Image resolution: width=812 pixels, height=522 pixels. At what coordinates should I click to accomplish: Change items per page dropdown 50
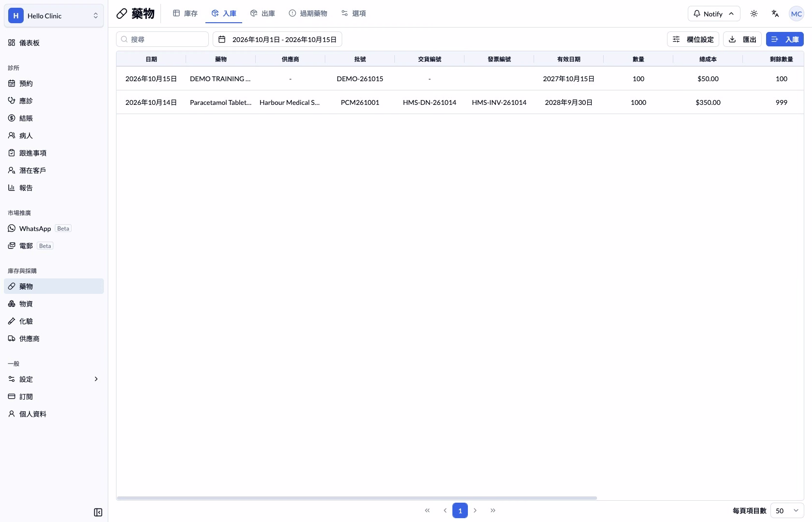pos(787,510)
